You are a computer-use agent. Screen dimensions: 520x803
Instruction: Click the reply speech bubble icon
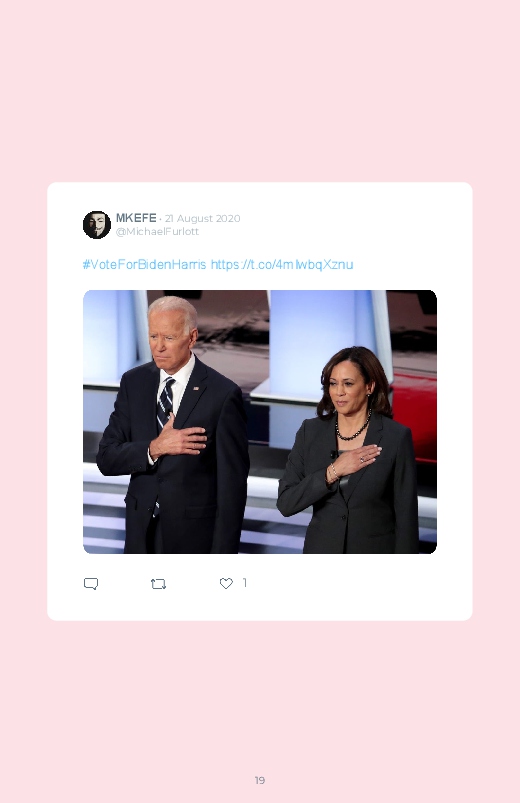[x=91, y=584]
